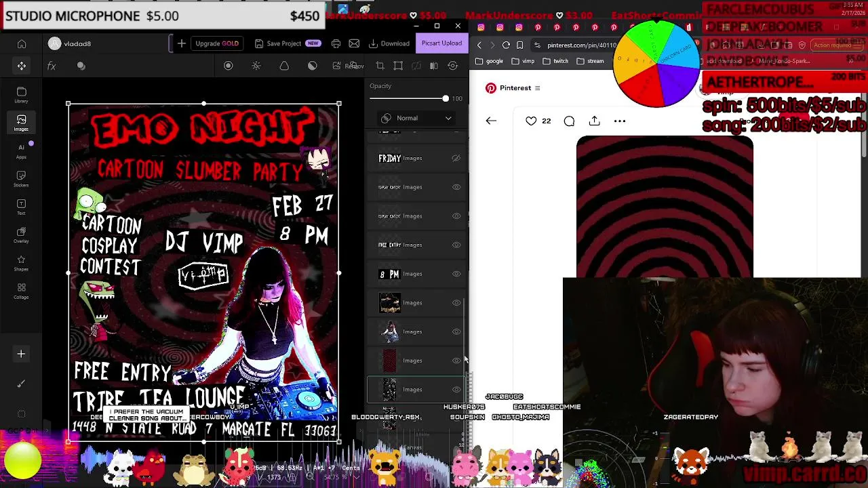This screenshot has height=488, width=868.
Task: Open the brightness adjust sun icon
Action: click(x=256, y=66)
